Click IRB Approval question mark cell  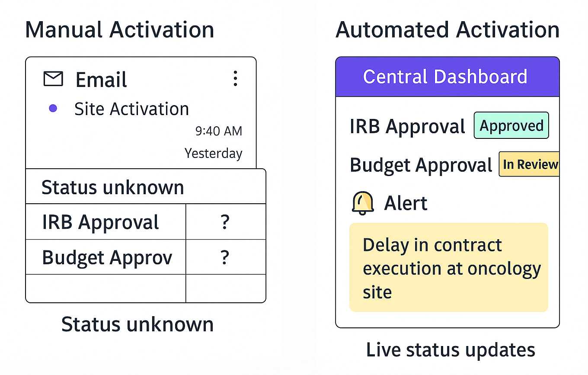(226, 222)
